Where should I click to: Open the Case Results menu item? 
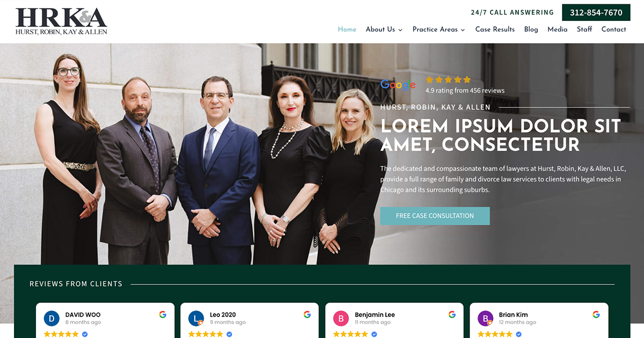coord(495,30)
